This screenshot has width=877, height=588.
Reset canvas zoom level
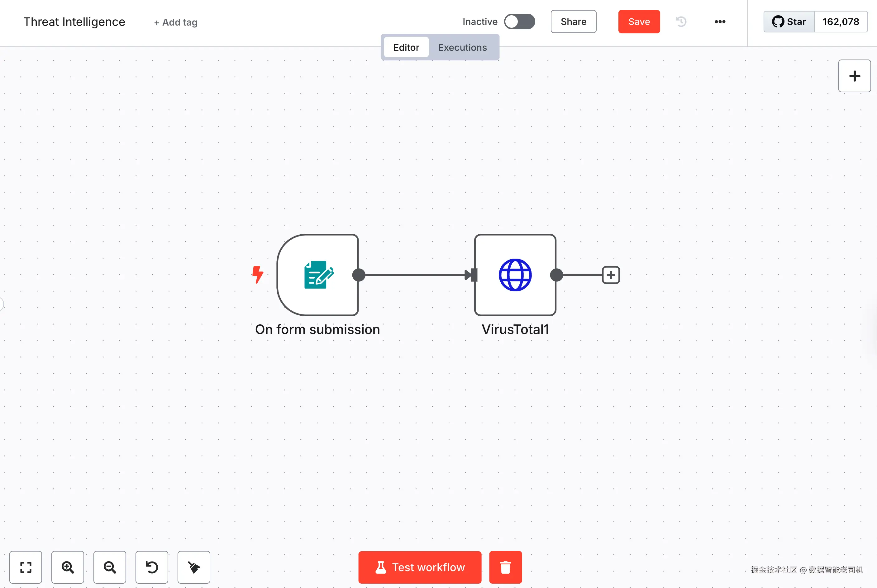pos(151,567)
